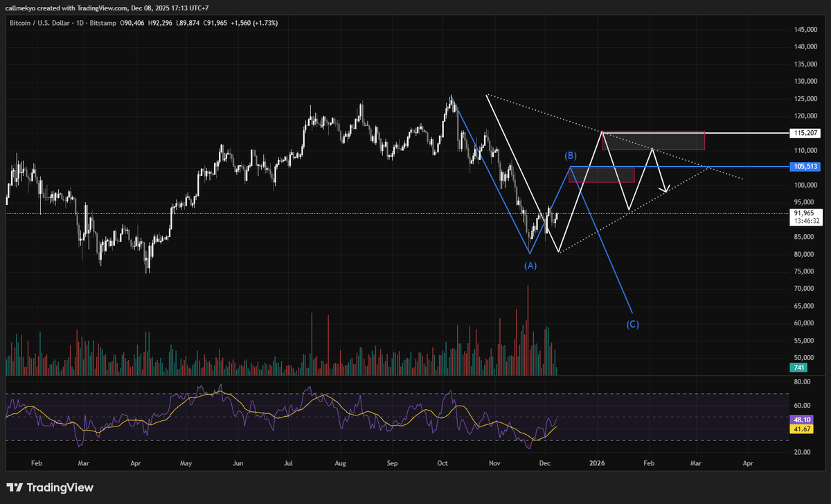Click the 65,000 price axis label
Screen dimensions: 831x504
[805, 306]
